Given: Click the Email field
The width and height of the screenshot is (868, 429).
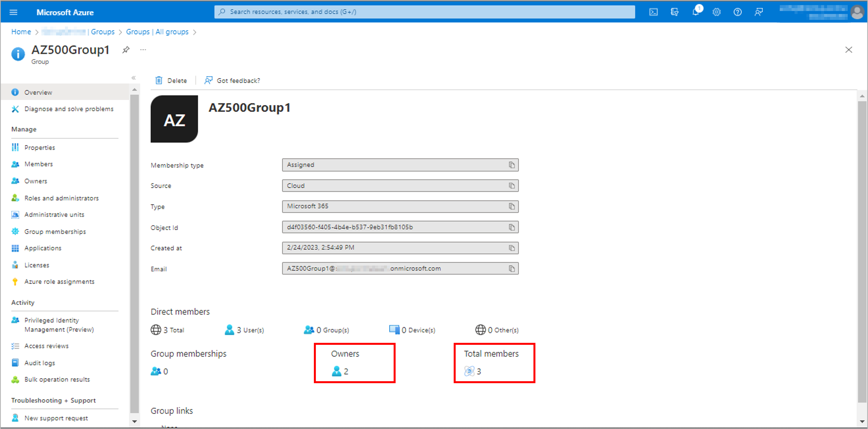Looking at the screenshot, I should tap(400, 268).
